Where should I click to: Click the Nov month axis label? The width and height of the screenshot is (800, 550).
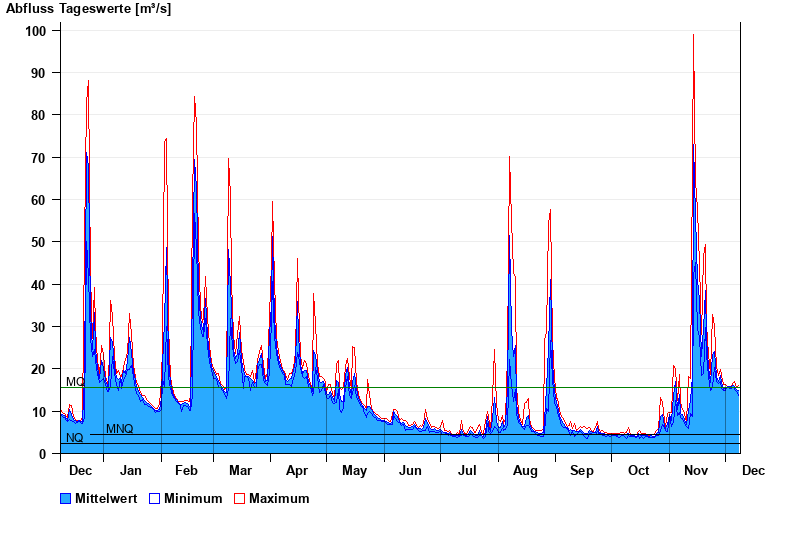click(696, 470)
